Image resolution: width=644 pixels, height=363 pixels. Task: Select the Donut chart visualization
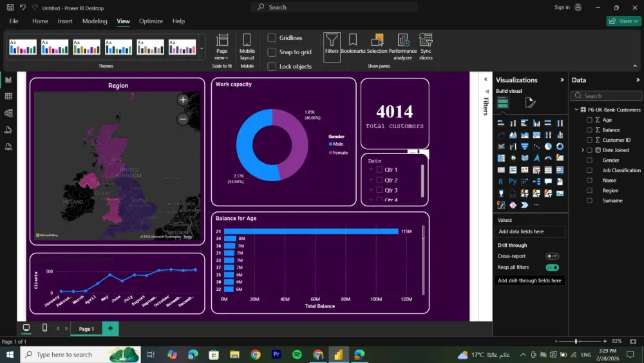[560, 146]
